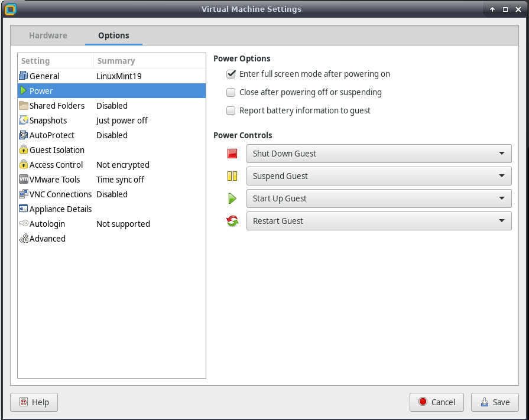Open the Shut Down Guest dropdown
The width and height of the screenshot is (529, 420).
coord(378,154)
